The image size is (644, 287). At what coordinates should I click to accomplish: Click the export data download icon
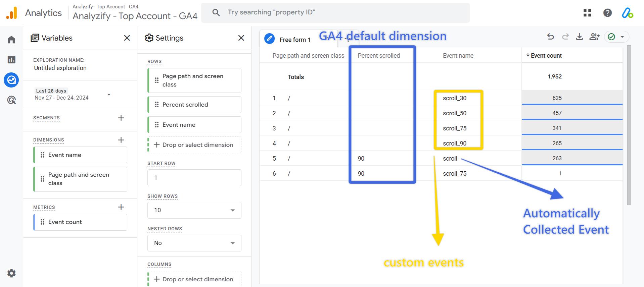coord(580,37)
